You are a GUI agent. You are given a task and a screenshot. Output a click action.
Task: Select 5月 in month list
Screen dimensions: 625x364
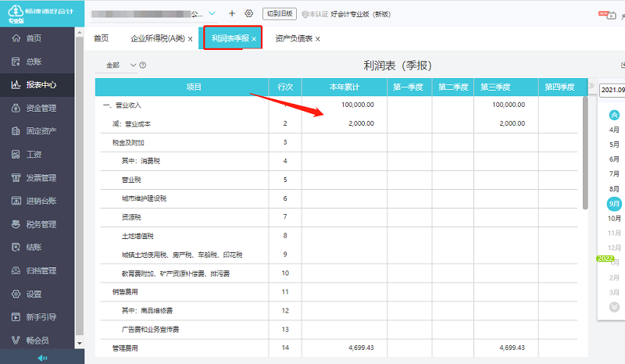614,145
